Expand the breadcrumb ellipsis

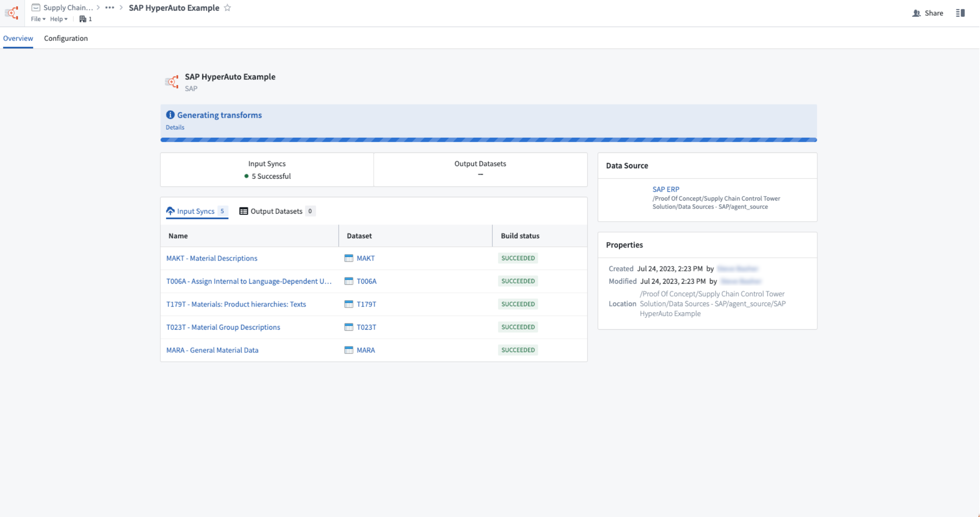pyautogui.click(x=110, y=8)
